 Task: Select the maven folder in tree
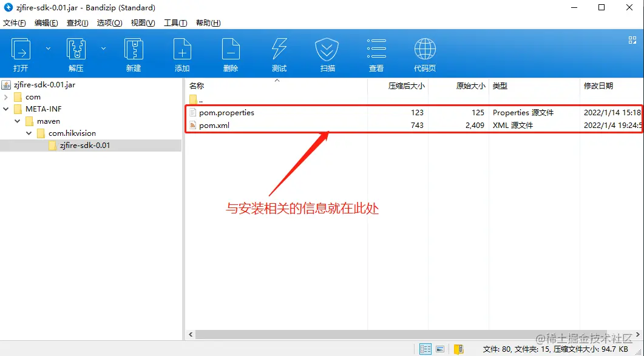coord(49,121)
